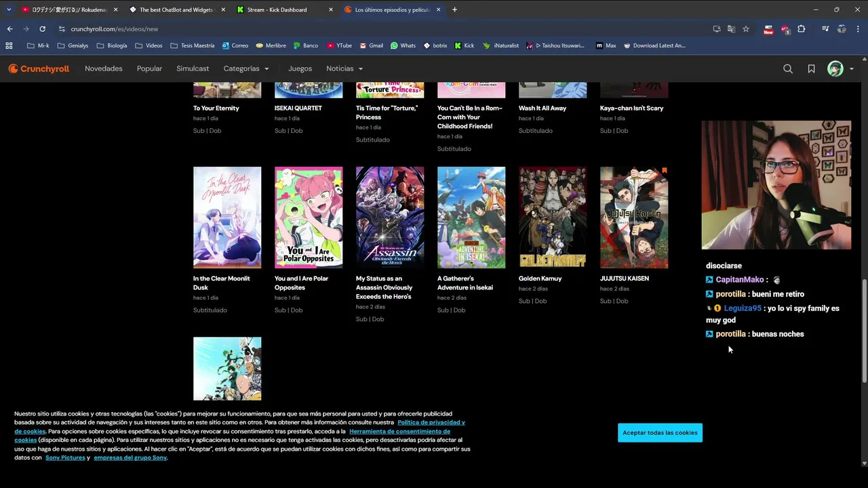Open A Gatherer's Adventure in Isekai poster
The image size is (868, 488).
(471, 218)
